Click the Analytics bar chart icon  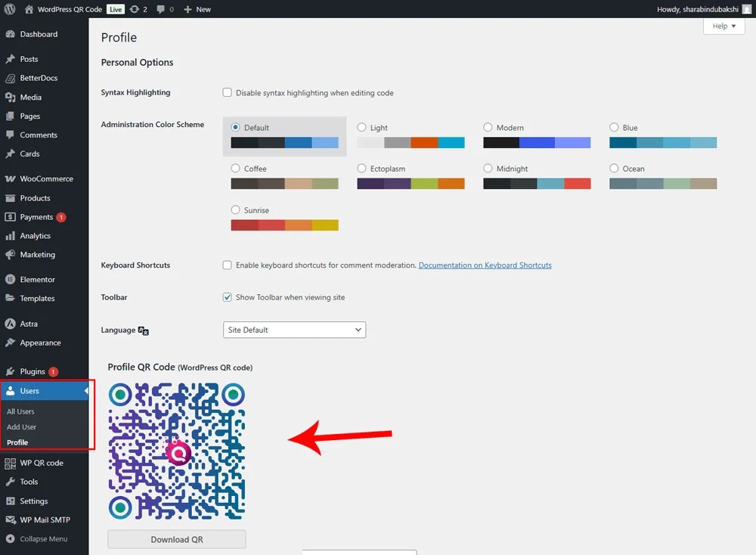click(10, 236)
